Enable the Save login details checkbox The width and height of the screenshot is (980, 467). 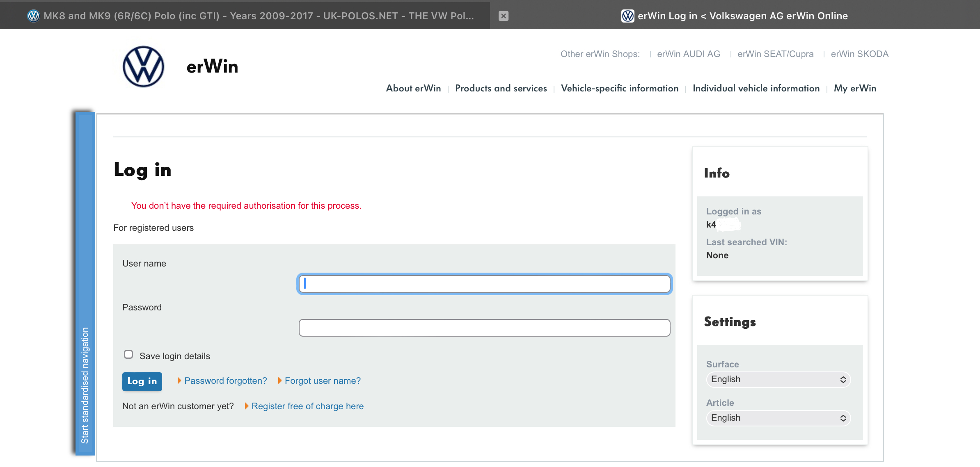coord(128,354)
